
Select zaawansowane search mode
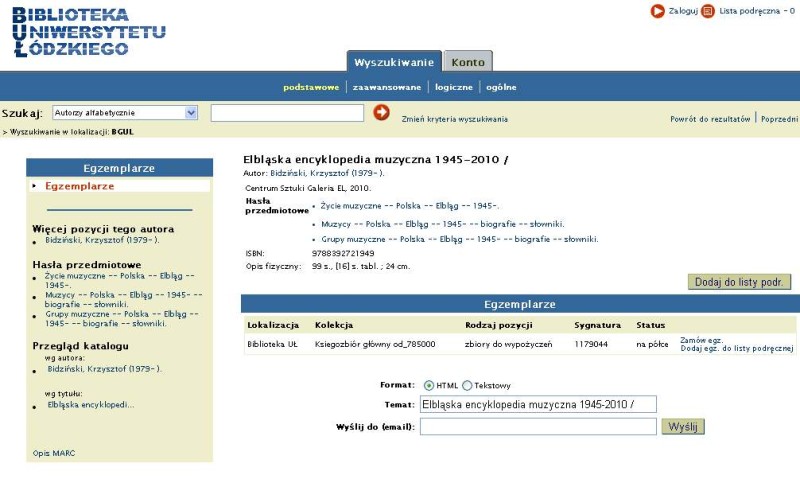click(387, 87)
